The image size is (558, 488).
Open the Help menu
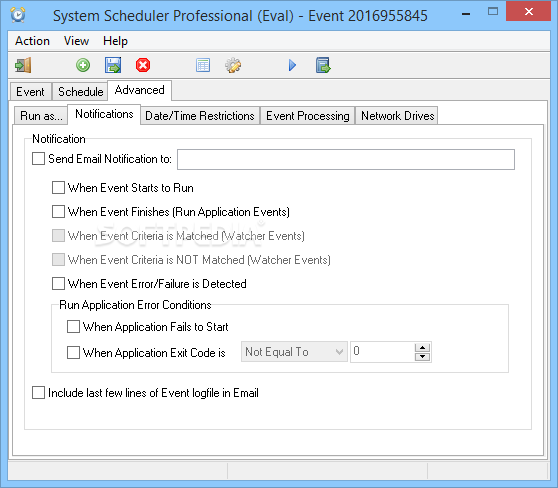click(x=115, y=41)
